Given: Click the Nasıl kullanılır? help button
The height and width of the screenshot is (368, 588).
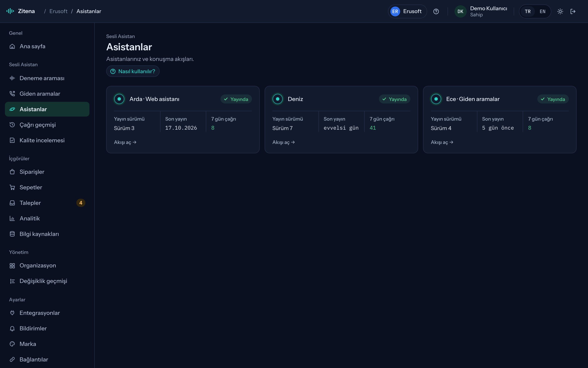Looking at the screenshot, I should pos(133,71).
